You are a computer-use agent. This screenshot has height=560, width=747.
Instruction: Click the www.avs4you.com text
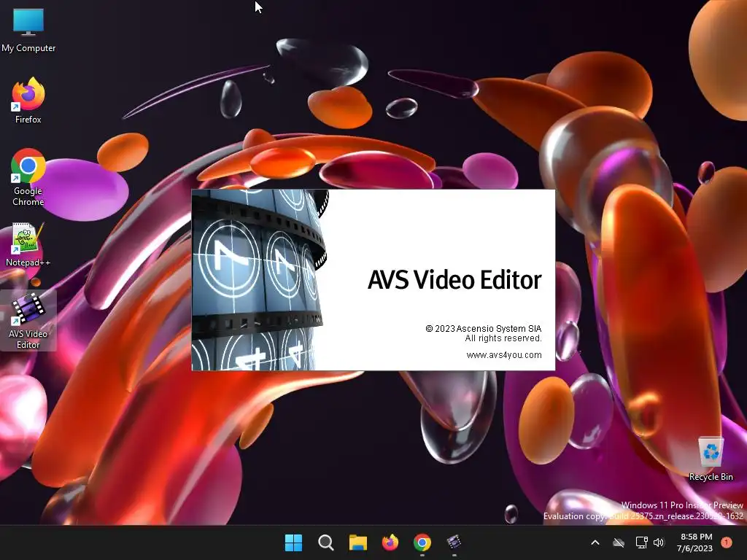pos(504,355)
